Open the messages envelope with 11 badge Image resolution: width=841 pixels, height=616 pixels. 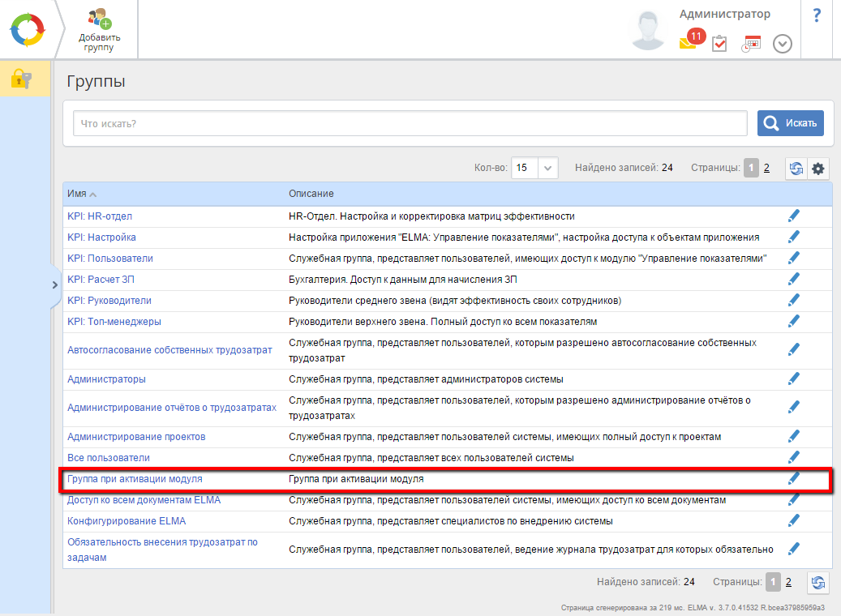[690, 42]
